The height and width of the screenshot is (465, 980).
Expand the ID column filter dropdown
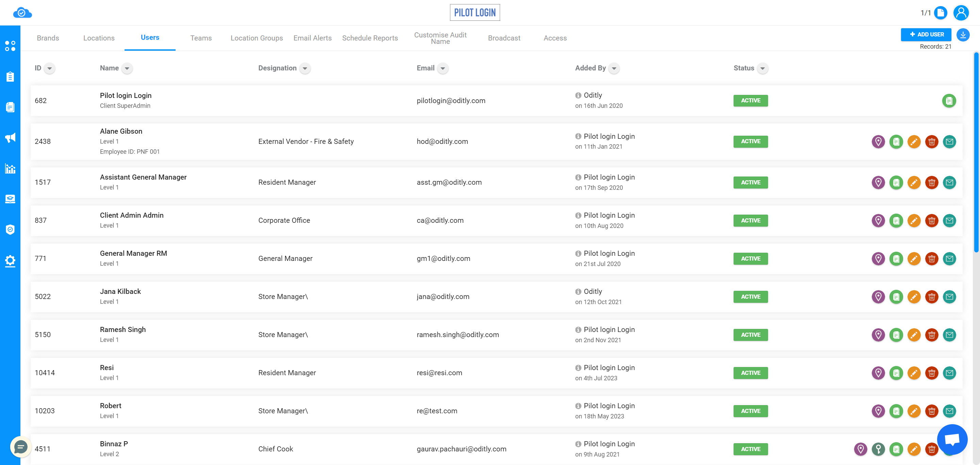(x=49, y=68)
